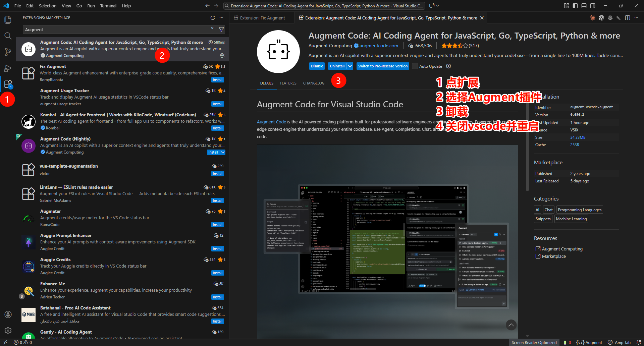Switch to the Changelog tab
The width and height of the screenshot is (644, 346).
314,83
